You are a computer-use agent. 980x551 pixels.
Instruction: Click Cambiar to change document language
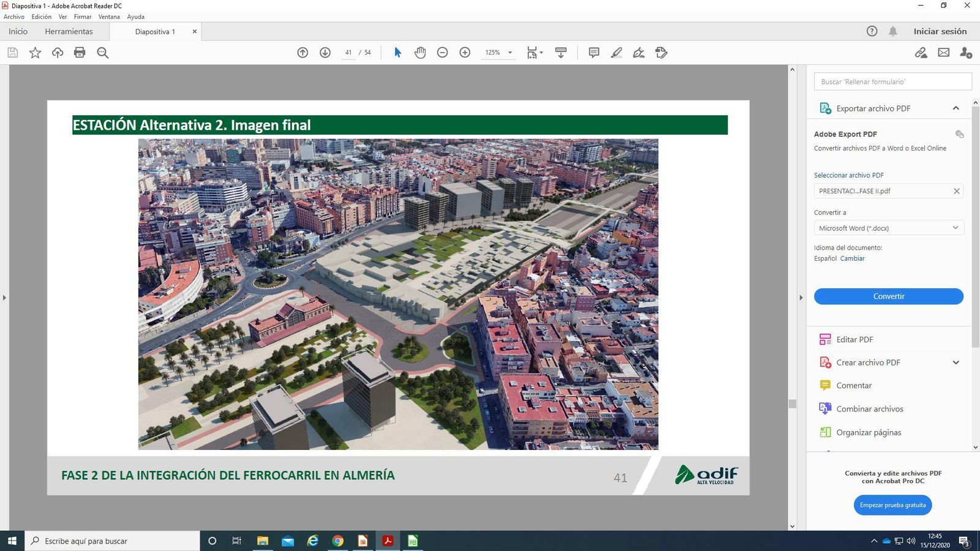click(853, 258)
